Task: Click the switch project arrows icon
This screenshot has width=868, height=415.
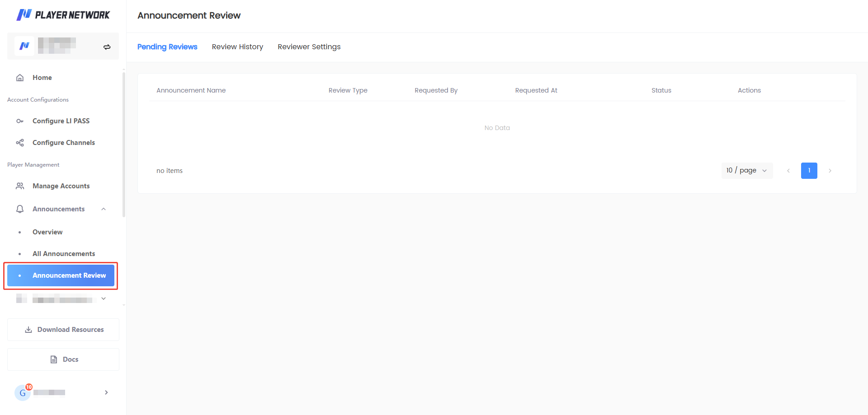Action: coord(107,47)
